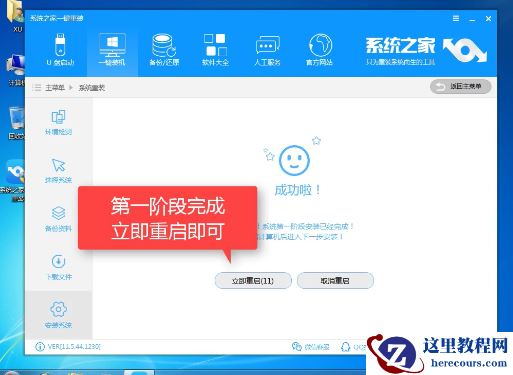Open the 人工服务 support chat section

pyautogui.click(x=267, y=49)
